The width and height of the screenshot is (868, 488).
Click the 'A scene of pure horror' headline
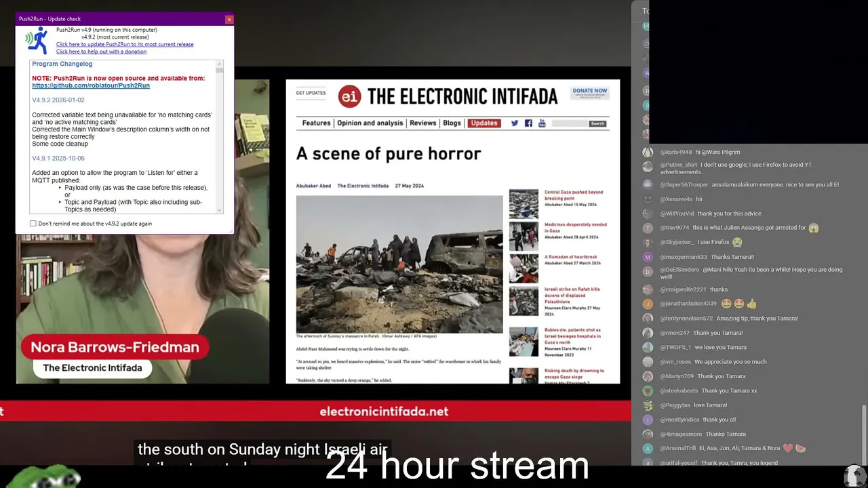pyautogui.click(x=389, y=154)
